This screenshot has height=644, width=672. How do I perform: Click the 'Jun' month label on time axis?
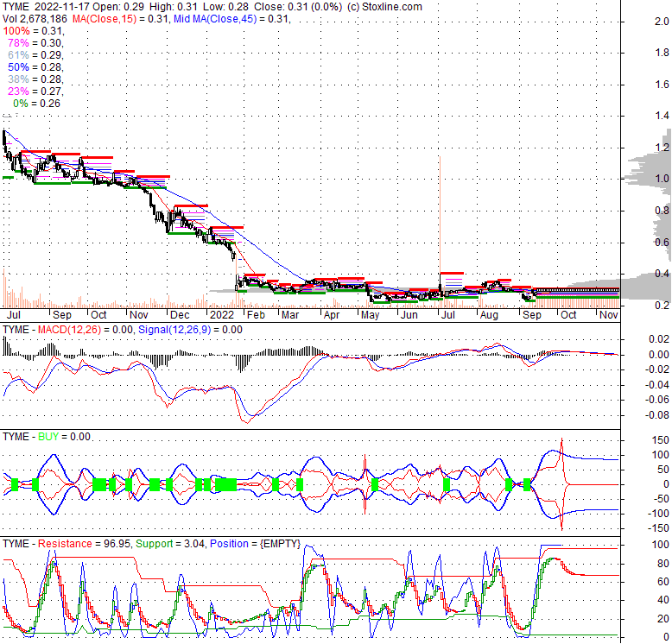tap(409, 315)
